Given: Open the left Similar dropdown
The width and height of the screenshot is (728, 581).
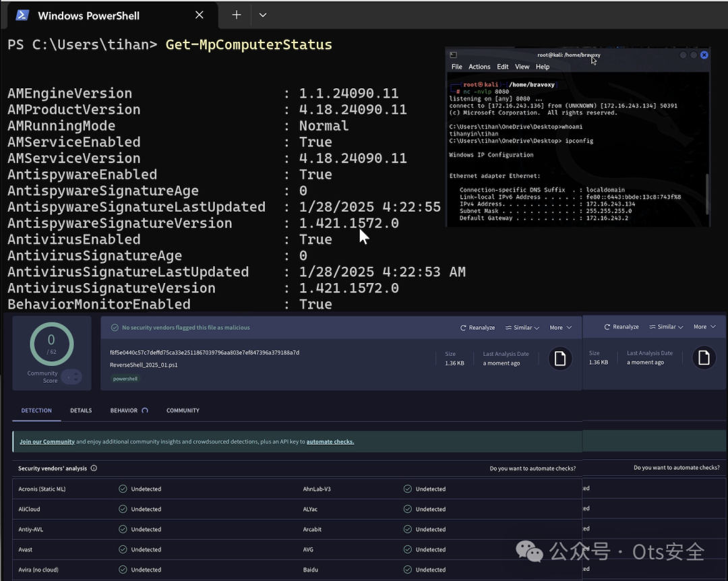Looking at the screenshot, I should pyautogui.click(x=522, y=328).
